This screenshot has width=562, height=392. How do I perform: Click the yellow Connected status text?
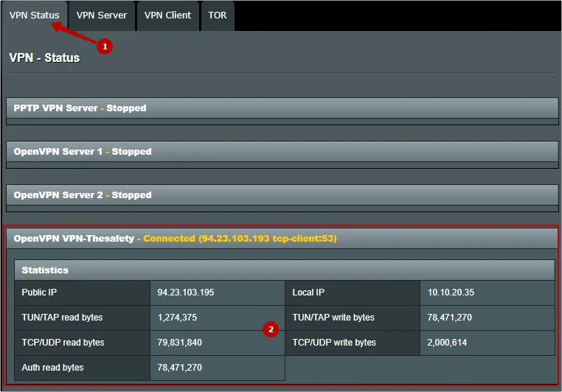pos(241,239)
